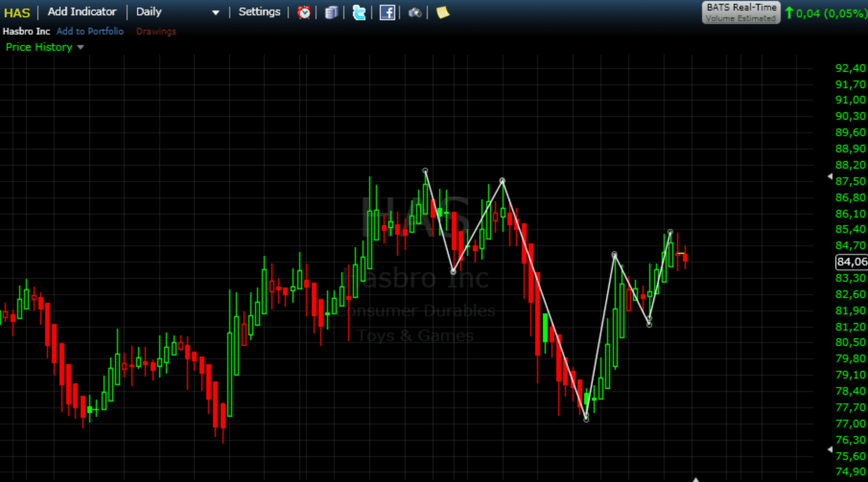This screenshot has height=482, width=868.
Task: Click the 0,04 (0,05%) change value
Action: coord(831,13)
